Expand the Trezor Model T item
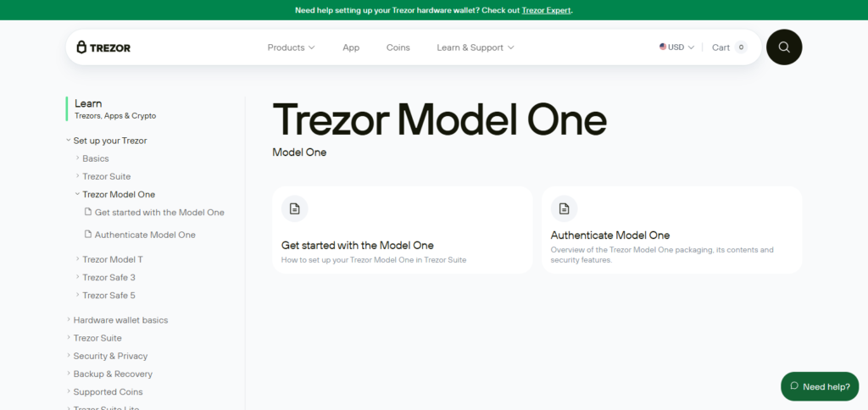 point(77,259)
